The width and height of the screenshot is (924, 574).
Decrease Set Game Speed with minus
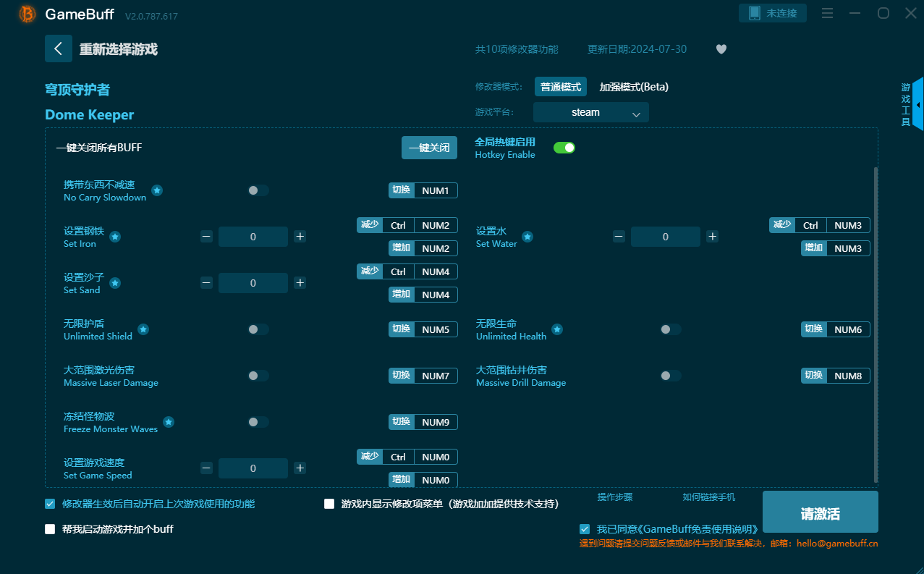[206, 468]
